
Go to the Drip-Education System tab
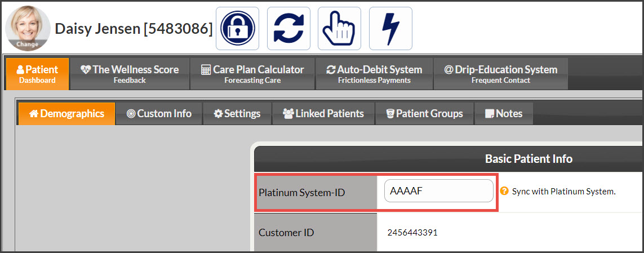point(501,74)
